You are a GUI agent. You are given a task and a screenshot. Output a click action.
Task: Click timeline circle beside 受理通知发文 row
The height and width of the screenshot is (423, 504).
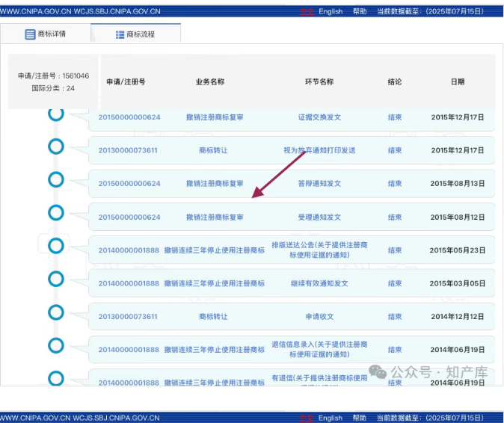point(56,213)
